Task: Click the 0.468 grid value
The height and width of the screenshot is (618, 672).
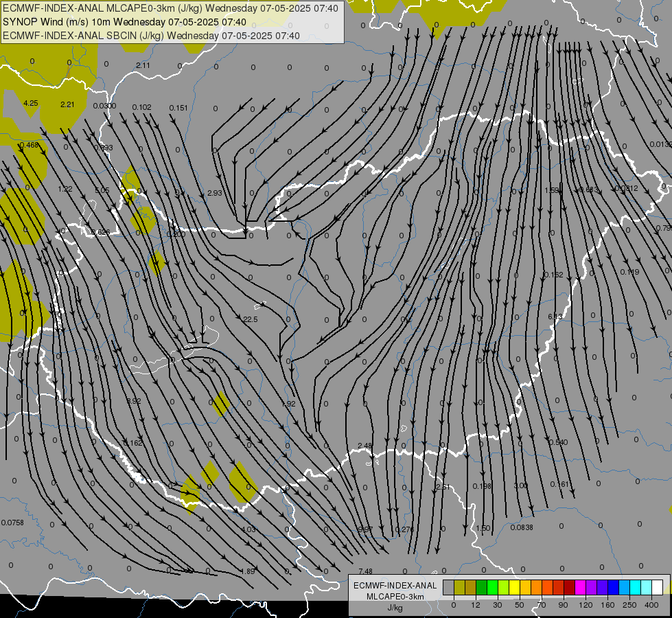Action: (29, 145)
